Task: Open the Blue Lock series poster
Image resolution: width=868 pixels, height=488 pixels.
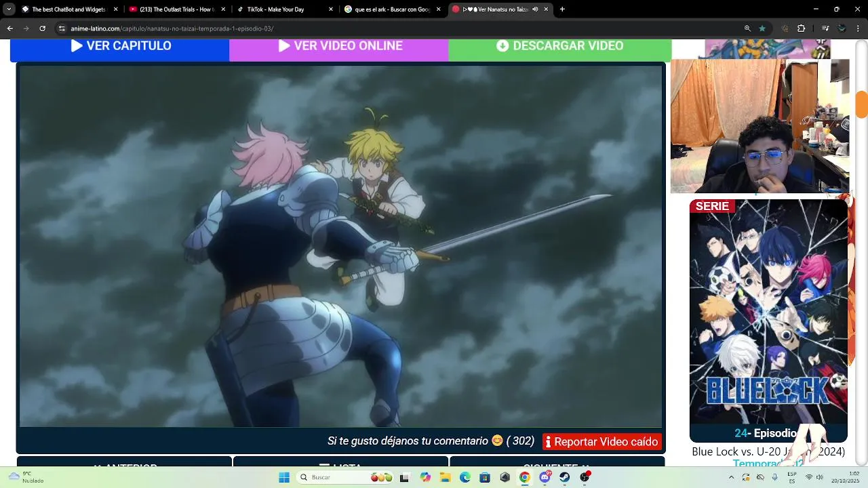Action: coord(768,312)
